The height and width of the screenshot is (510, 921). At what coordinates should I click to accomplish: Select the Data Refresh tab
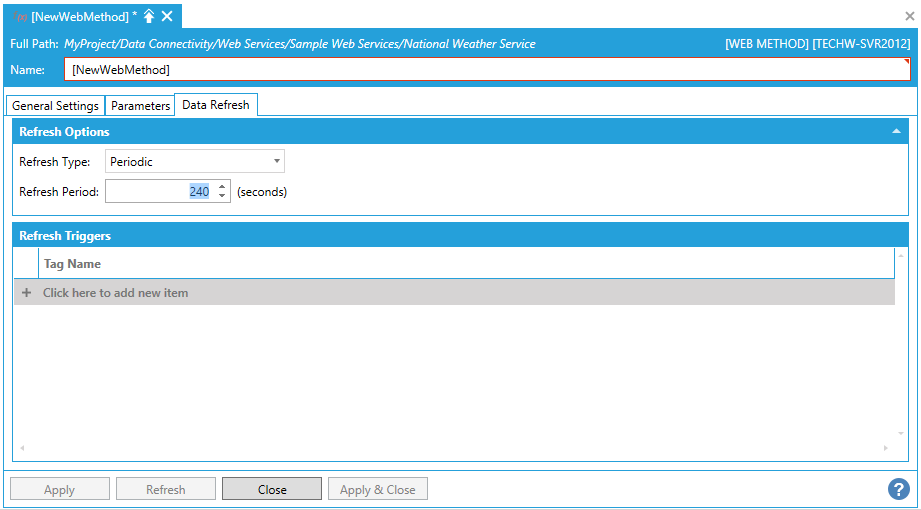pyautogui.click(x=216, y=105)
